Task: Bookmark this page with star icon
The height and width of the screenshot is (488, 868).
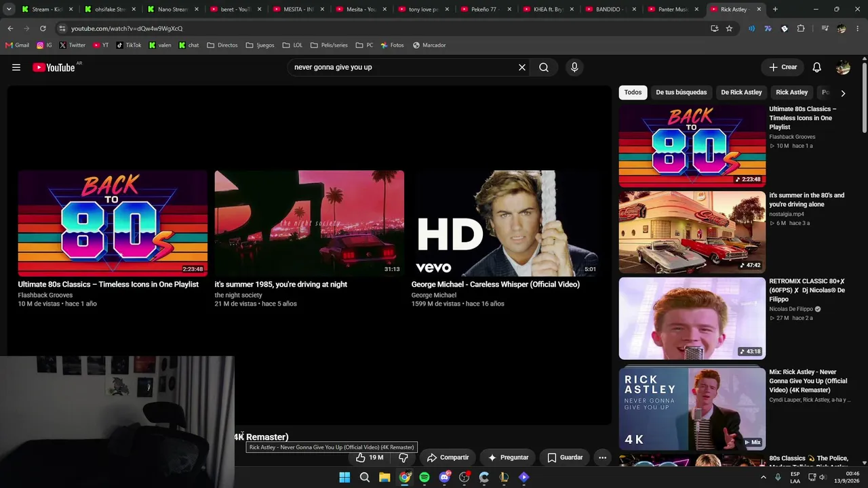Action: coord(729,28)
